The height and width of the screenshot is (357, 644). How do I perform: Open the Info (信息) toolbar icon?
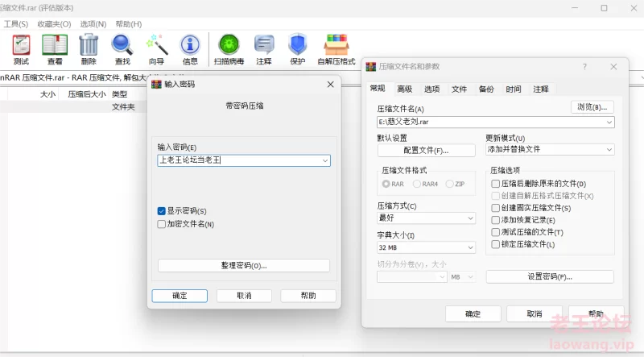click(190, 50)
